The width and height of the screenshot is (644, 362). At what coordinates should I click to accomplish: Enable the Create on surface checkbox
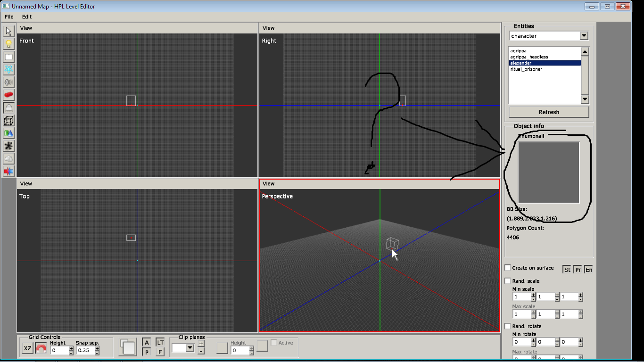click(x=508, y=268)
